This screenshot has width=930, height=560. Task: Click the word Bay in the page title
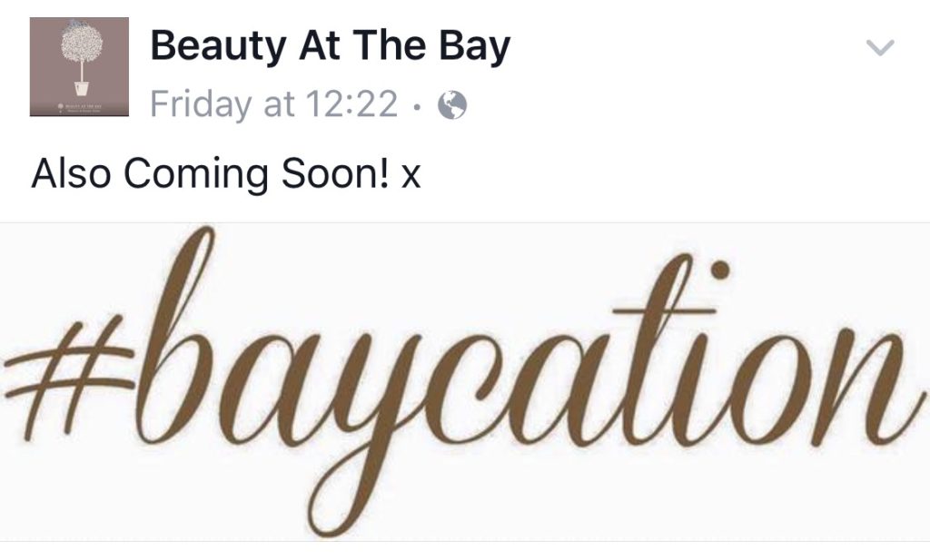coord(474,47)
